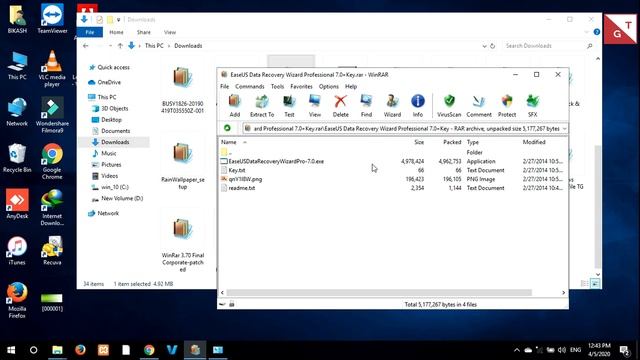Sort the archive list by Size column
Viewport: 640px width, 360px height.
[x=419, y=142]
